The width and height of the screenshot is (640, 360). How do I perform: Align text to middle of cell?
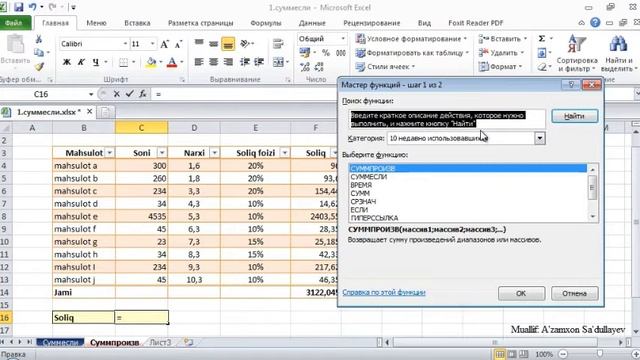coord(213,43)
